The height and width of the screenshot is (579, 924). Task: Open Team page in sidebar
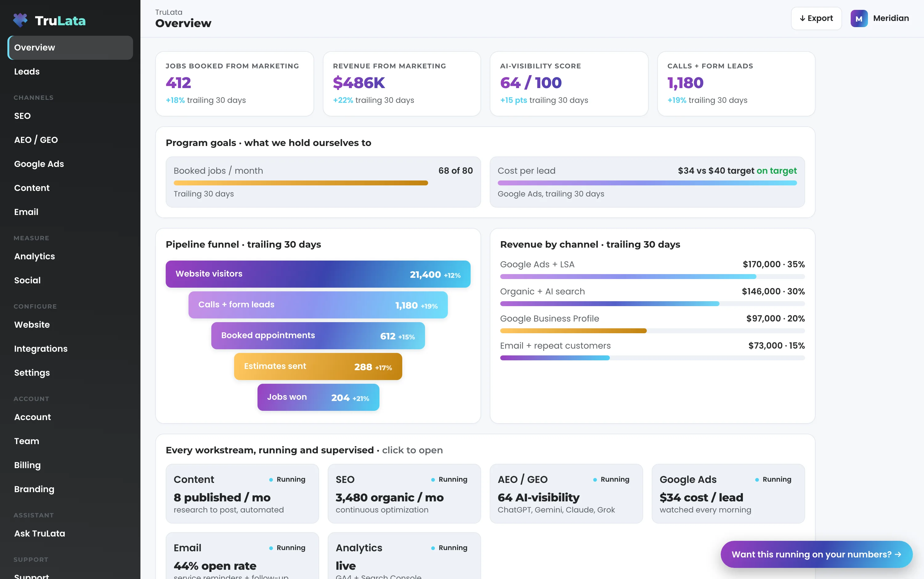pos(70,441)
